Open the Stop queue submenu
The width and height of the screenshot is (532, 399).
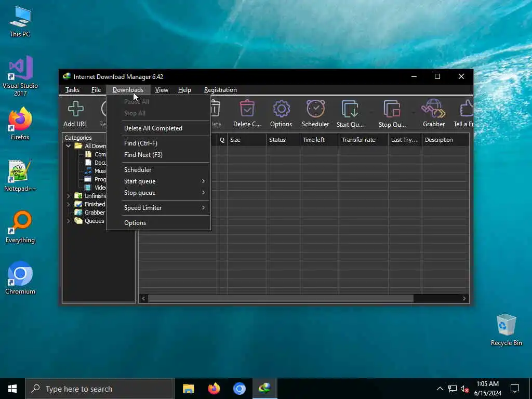[158, 193]
